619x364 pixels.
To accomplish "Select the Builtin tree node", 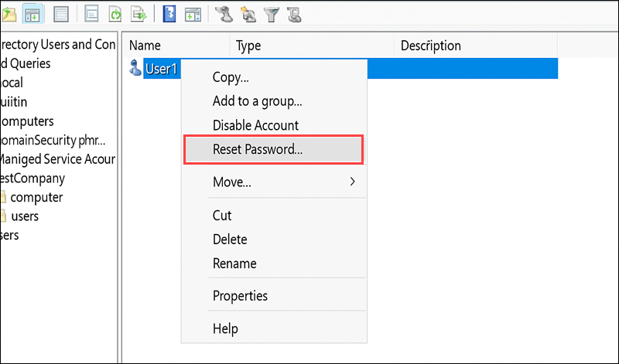I will [x=14, y=102].
